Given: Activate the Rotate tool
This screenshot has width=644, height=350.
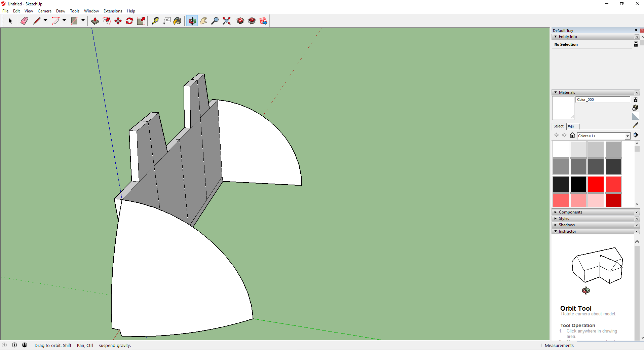Looking at the screenshot, I should pyautogui.click(x=129, y=21).
